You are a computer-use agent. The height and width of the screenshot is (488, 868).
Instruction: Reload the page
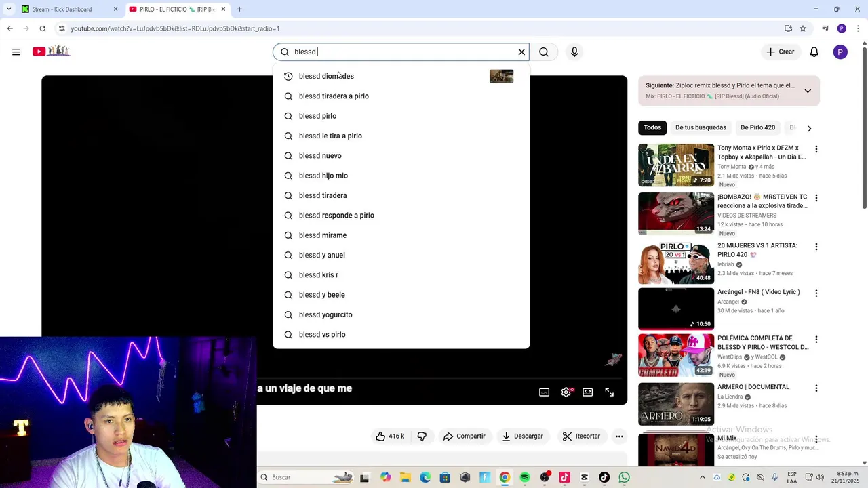[x=43, y=28]
